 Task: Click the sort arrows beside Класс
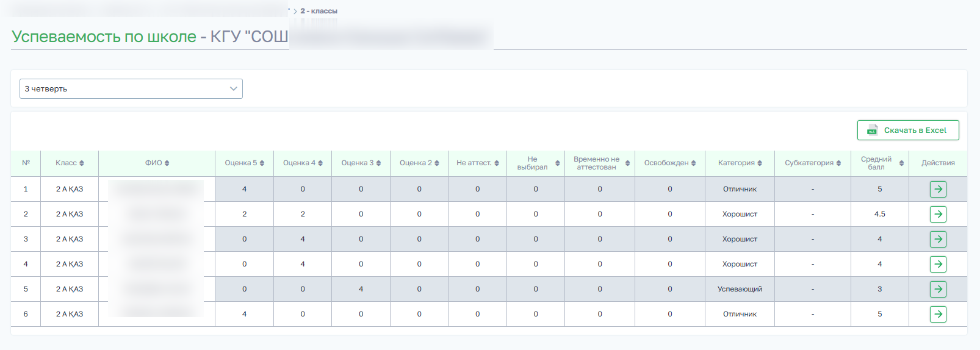[x=82, y=163]
